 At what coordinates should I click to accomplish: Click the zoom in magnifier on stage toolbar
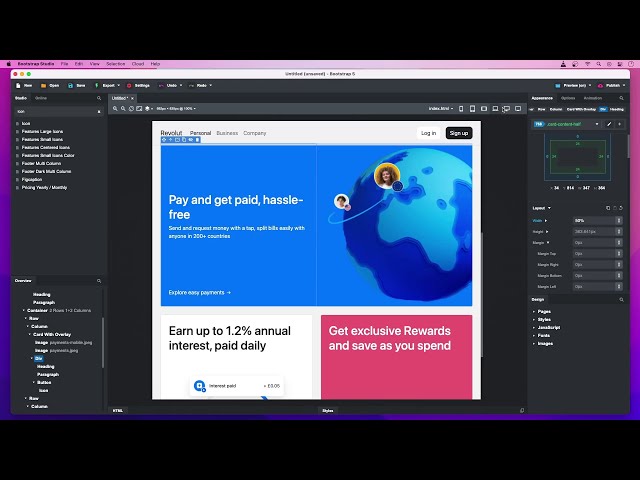(116, 109)
